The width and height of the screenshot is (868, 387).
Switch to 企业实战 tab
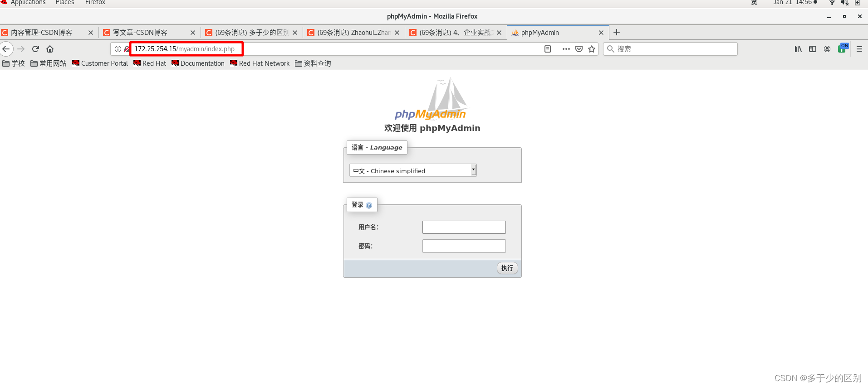point(456,33)
